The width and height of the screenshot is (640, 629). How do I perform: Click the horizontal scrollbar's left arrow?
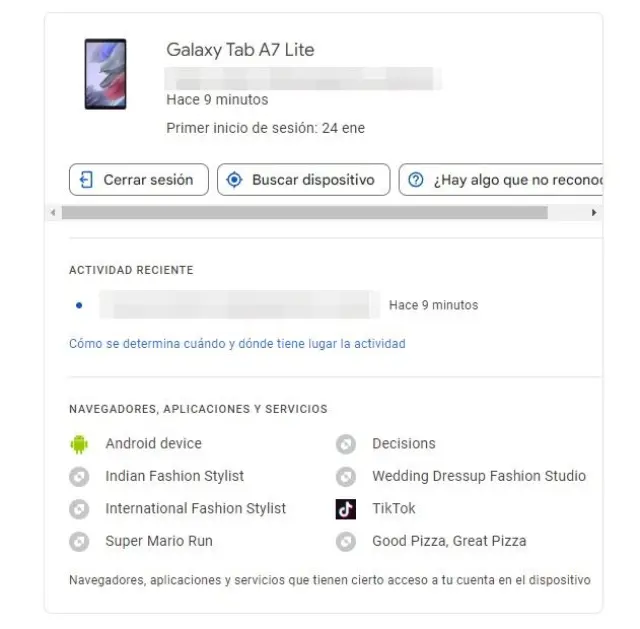pos(53,213)
